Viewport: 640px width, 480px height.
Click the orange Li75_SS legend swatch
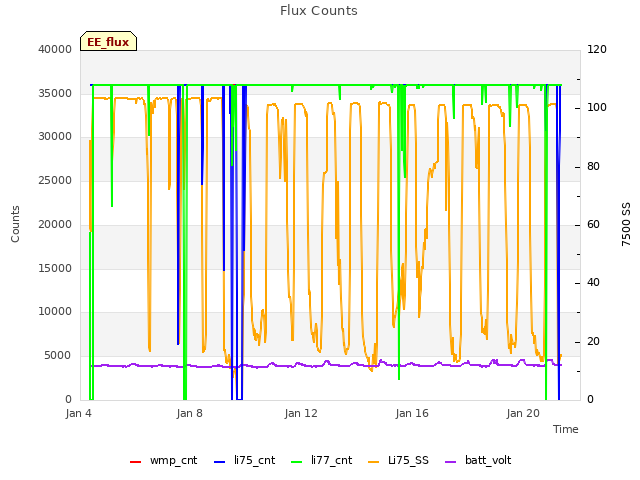[x=373, y=462]
